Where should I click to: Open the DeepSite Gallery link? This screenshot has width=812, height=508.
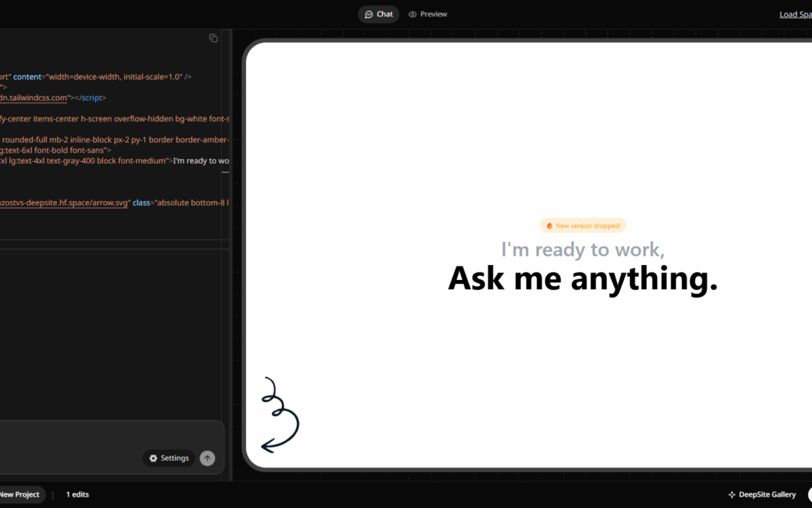coord(762,494)
